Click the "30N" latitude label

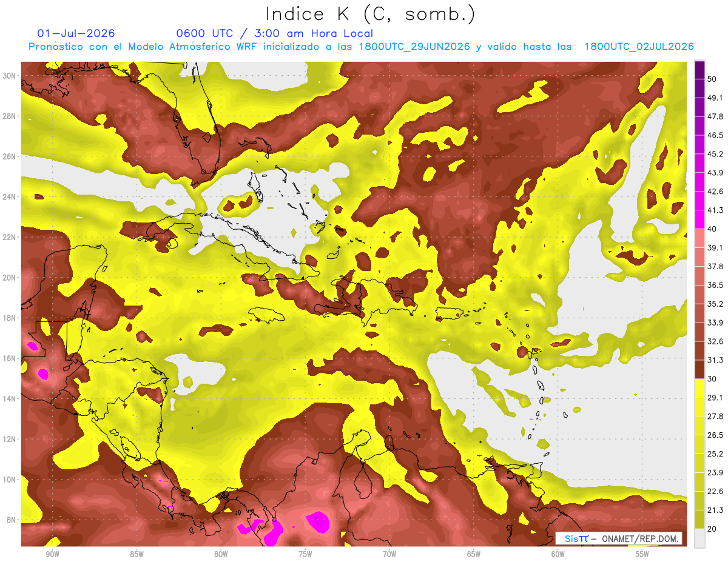coord(9,76)
